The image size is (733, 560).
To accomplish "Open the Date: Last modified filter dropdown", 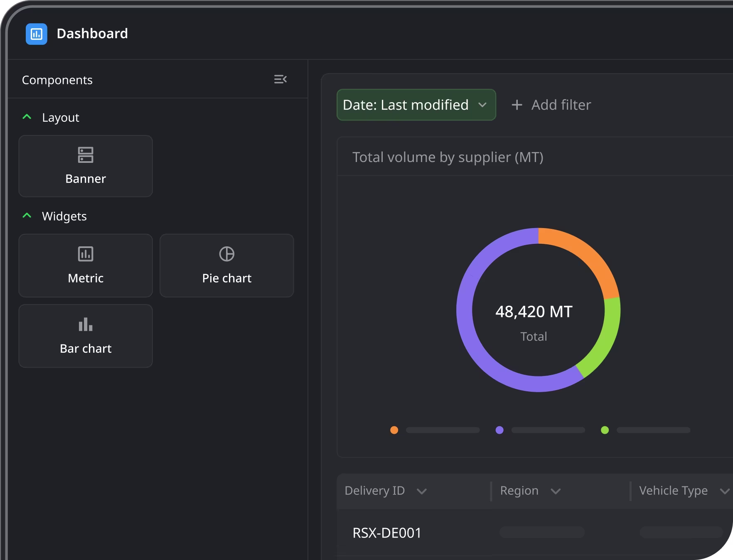I will 416,105.
